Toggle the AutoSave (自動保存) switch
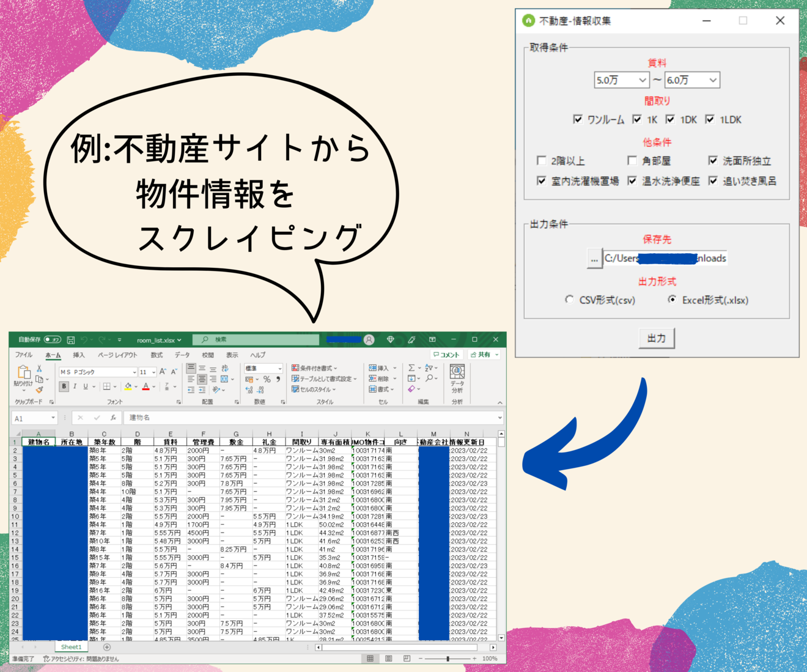Viewport: 807px width, 672px height. [x=53, y=339]
